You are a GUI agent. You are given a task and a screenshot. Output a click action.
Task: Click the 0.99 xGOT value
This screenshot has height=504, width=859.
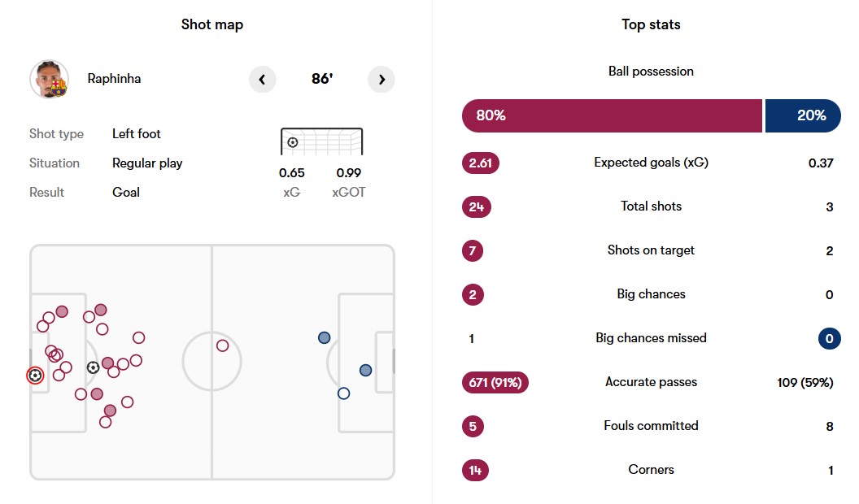(x=348, y=172)
